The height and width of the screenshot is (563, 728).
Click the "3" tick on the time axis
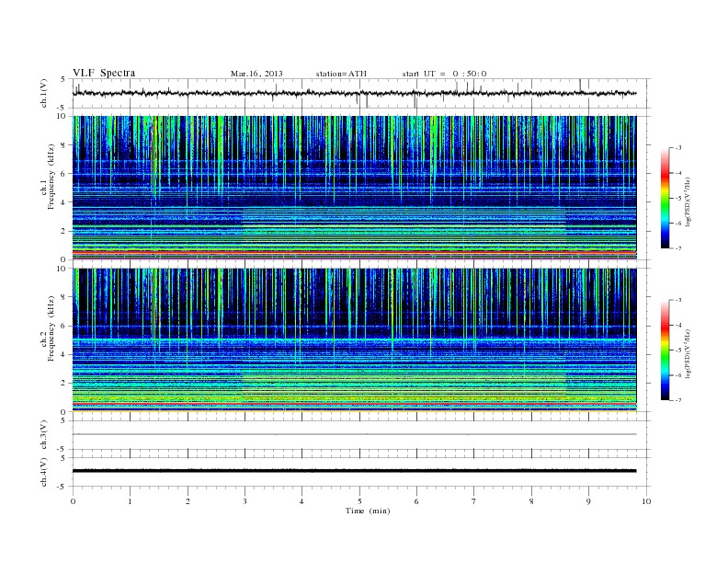[245, 501]
